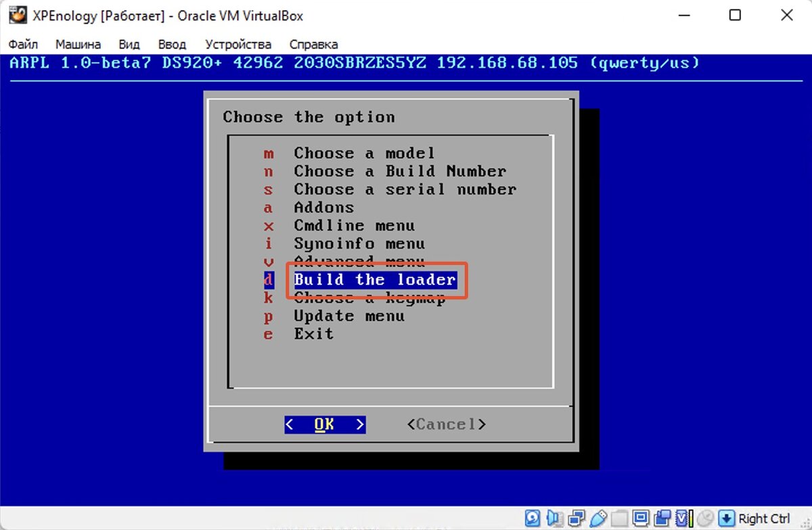Maximize the VirtualBox window
The image size is (812, 530).
pyautogui.click(x=735, y=15)
